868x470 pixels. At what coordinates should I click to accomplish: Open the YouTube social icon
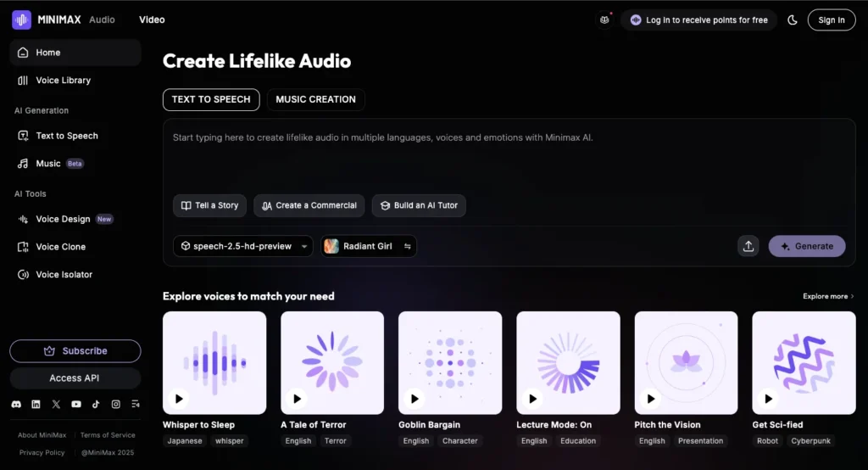pyautogui.click(x=76, y=405)
